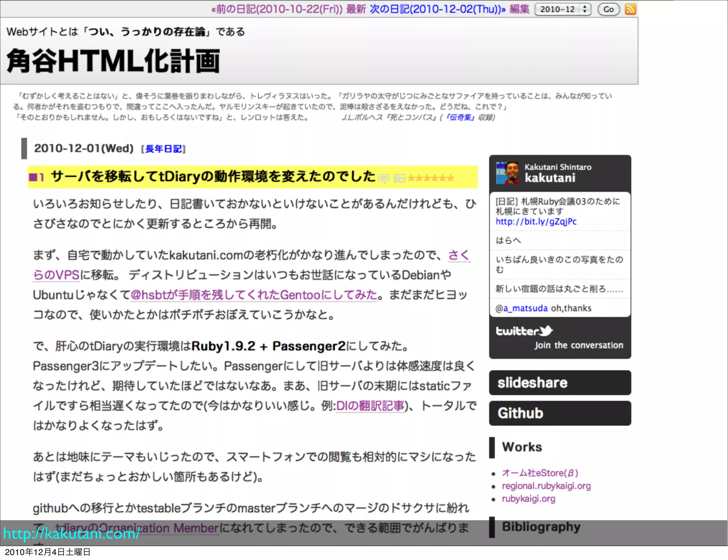The height and width of the screenshot is (560, 728).
Task: Open rubykaigi.org link under Works
Action: (x=528, y=499)
